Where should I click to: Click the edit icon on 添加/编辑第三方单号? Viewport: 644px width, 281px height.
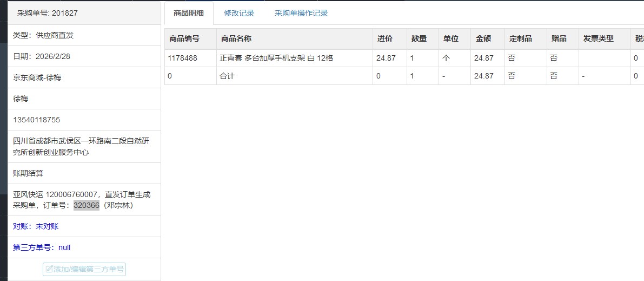pyautogui.click(x=49, y=269)
